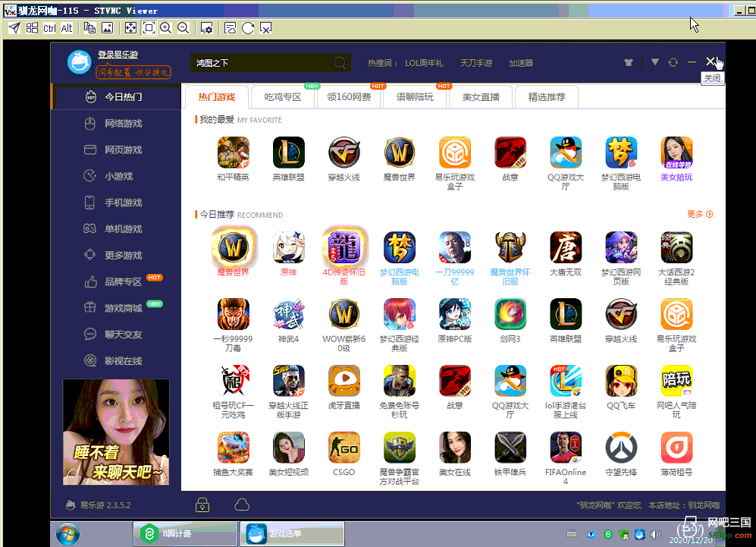756x547 pixels.
Task: Open the 睡不着来聊天吧 ad thumbnail
Action: pyautogui.click(x=116, y=432)
